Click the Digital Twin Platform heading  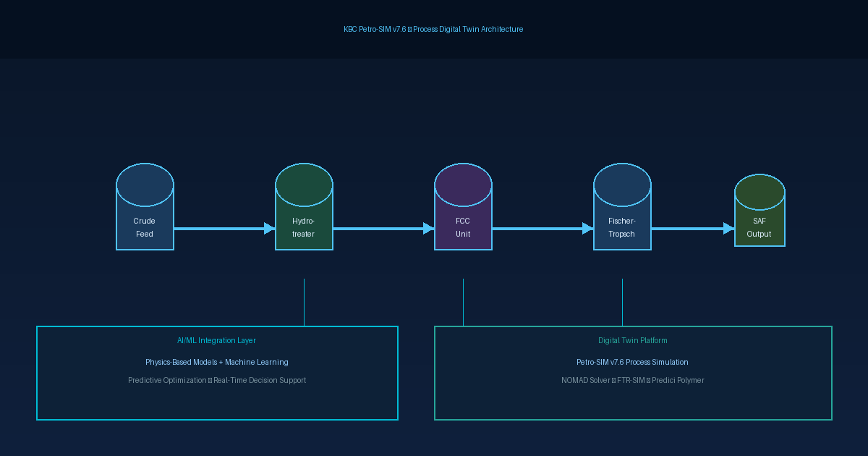633,340
